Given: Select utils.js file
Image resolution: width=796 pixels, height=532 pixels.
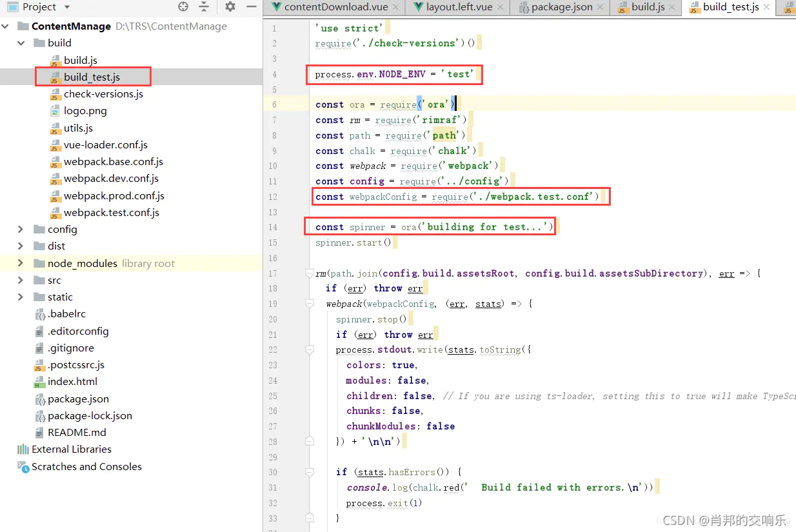Looking at the screenshot, I should [x=78, y=128].
